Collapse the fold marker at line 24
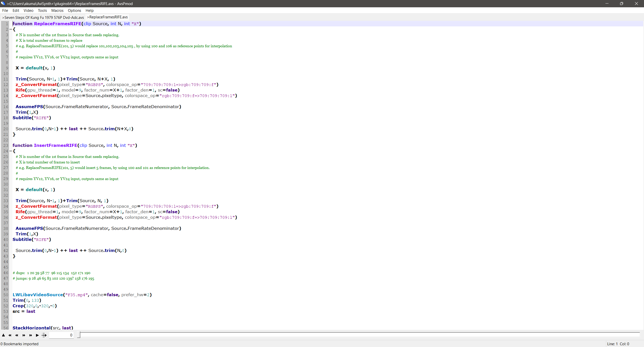The height and width of the screenshot is (347, 644). [x=11, y=151]
